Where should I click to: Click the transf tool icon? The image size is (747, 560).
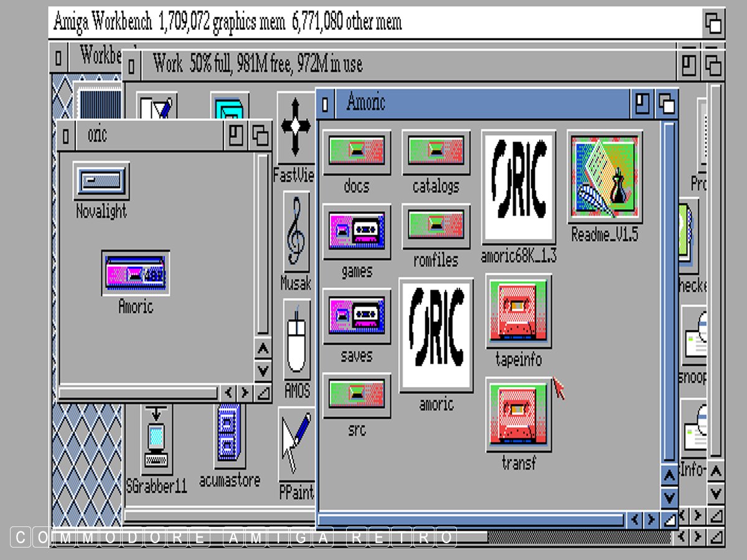point(519,414)
